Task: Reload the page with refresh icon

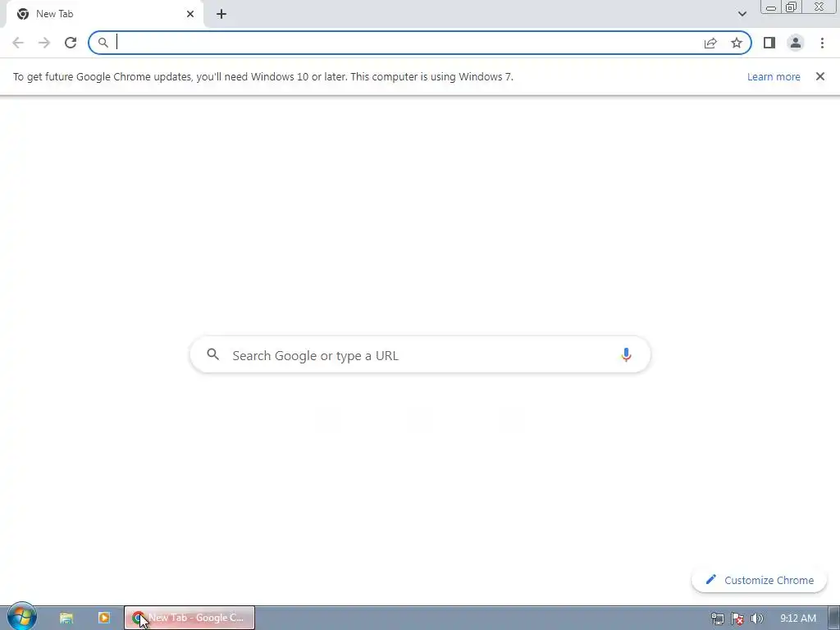Action: click(x=71, y=43)
